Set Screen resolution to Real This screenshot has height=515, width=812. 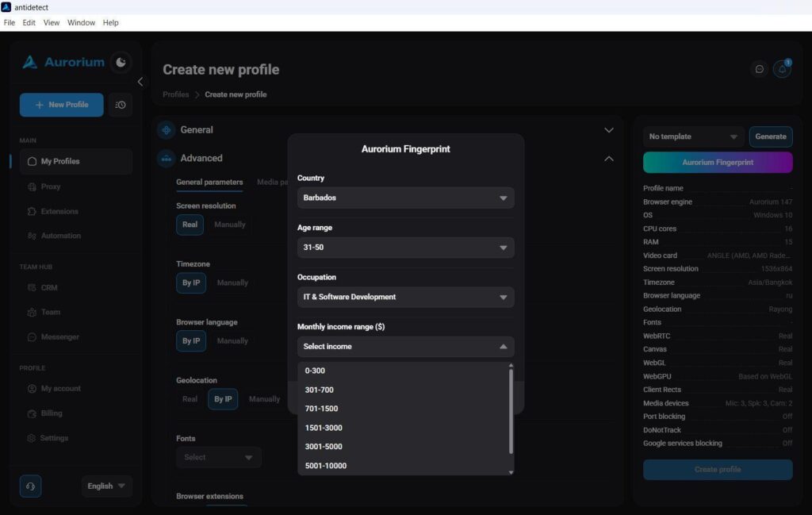[190, 225]
